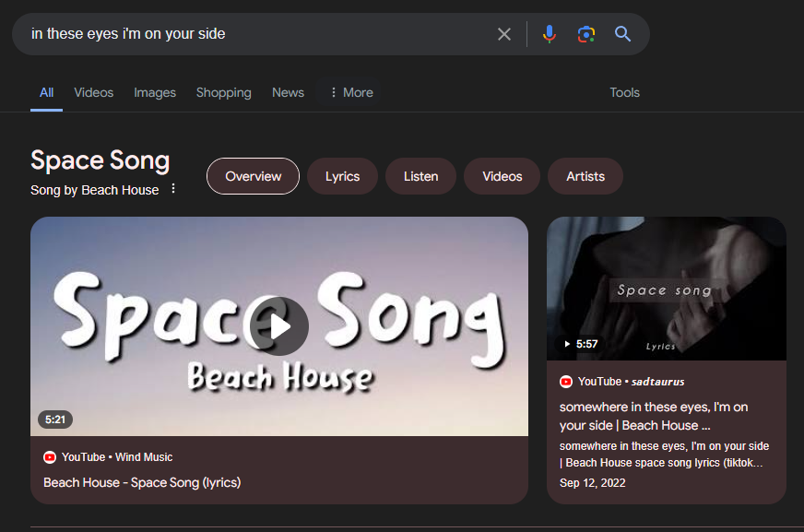
Task: Switch to the News search tab
Action: tap(288, 93)
